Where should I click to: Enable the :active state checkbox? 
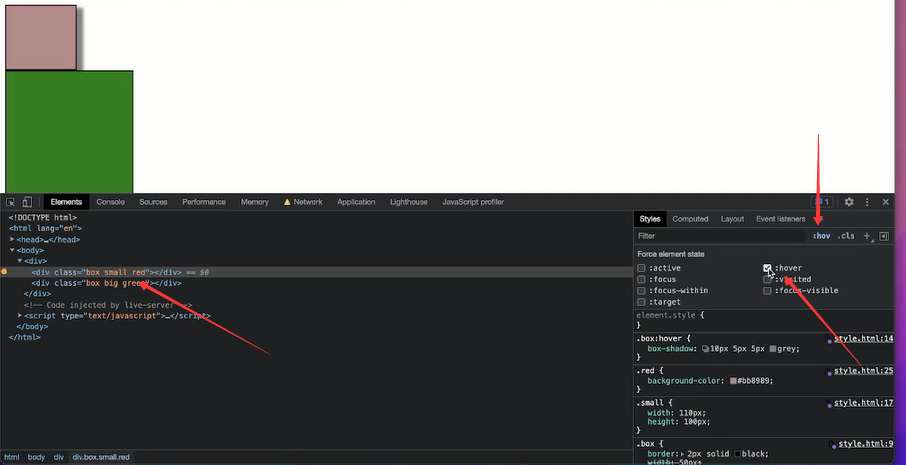pos(641,268)
